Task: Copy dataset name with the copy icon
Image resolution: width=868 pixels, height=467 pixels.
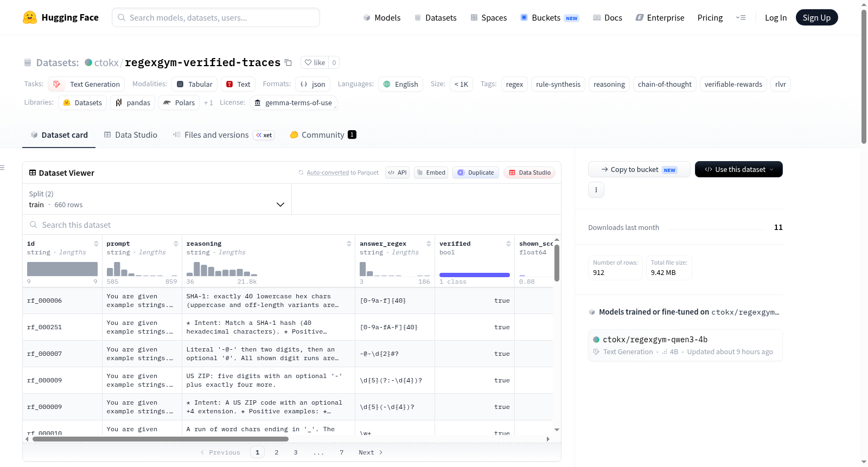Action: (x=288, y=62)
